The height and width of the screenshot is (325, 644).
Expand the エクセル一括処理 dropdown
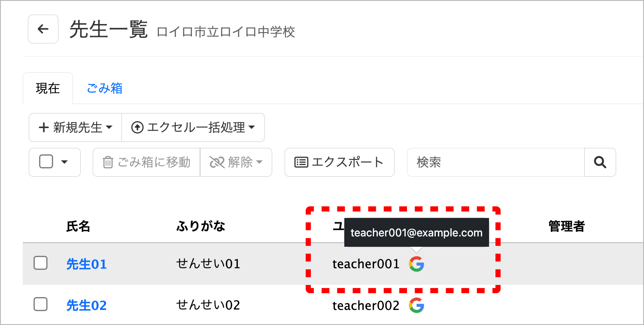tap(193, 127)
